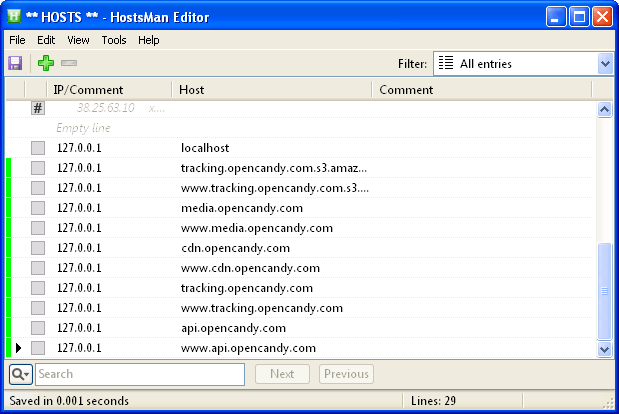Click the 127.0.0.1 IP in localhost row
This screenshot has width=619, height=414.
[79, 148]
